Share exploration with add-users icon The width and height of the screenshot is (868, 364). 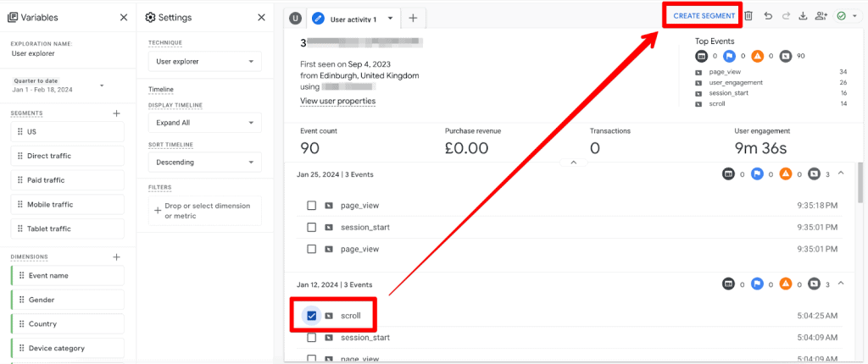pos(821,16)
